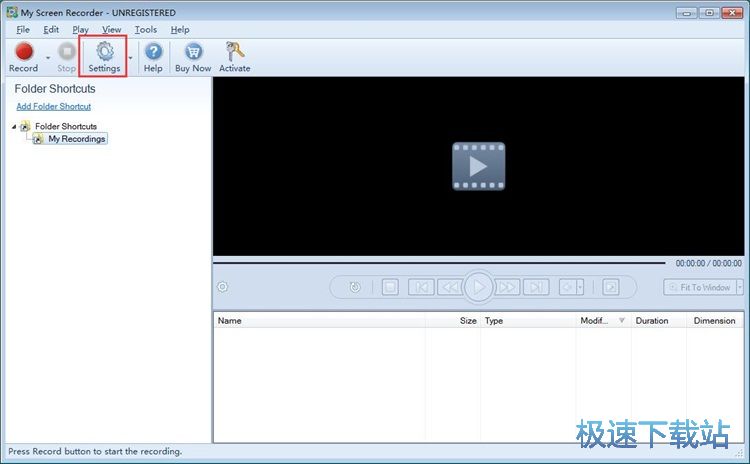Viewport: 750px width, 464px height.
Task: Close the My Screen Recorder window
Action: coord(732,13)
